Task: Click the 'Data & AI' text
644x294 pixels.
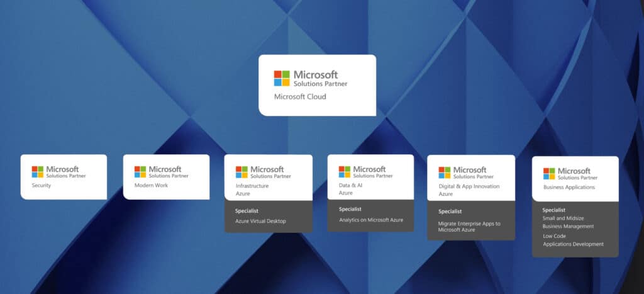Action: coord(351,186)
